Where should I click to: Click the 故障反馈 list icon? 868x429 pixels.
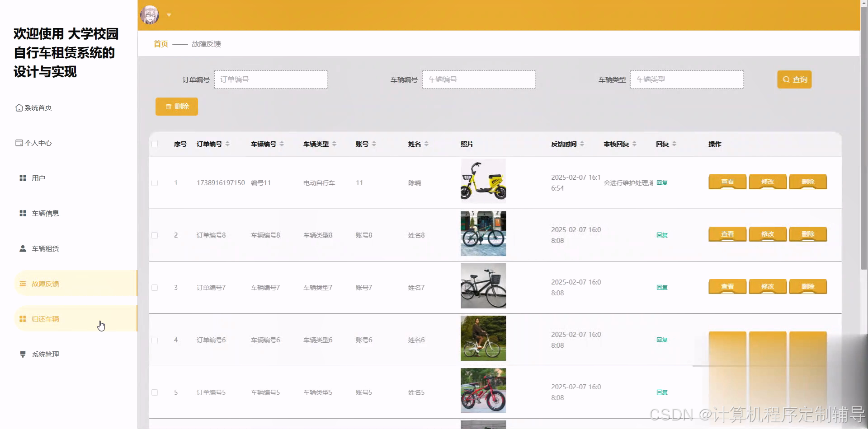(23, 284)
